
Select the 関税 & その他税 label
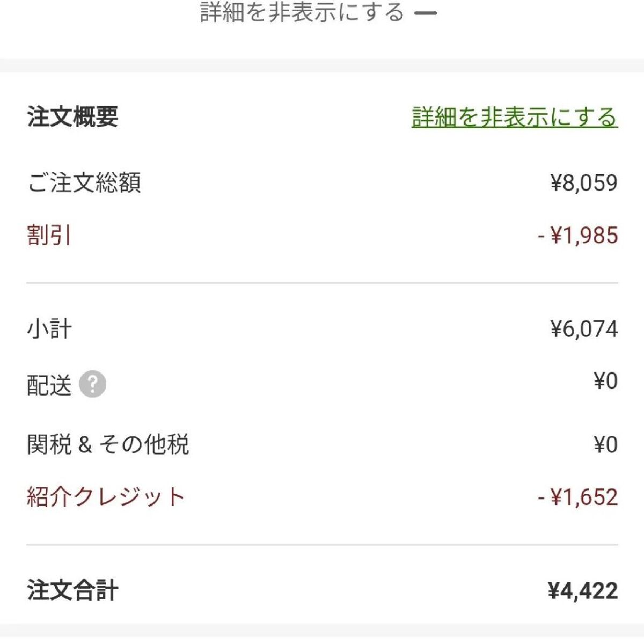click(108, 444)
